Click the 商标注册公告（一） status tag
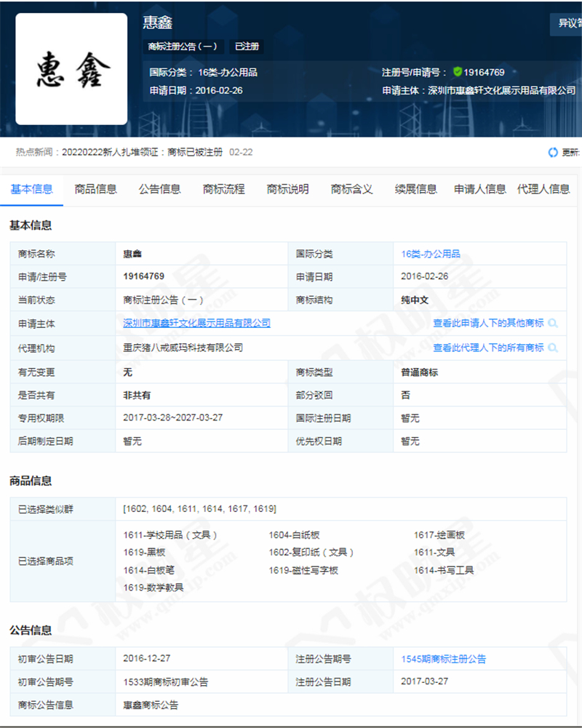 tap(183, 47)
